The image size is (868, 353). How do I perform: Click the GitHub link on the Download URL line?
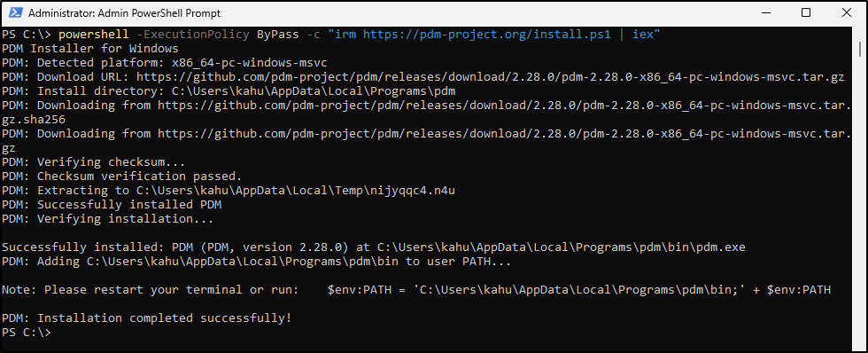click(x=491, y=77)
